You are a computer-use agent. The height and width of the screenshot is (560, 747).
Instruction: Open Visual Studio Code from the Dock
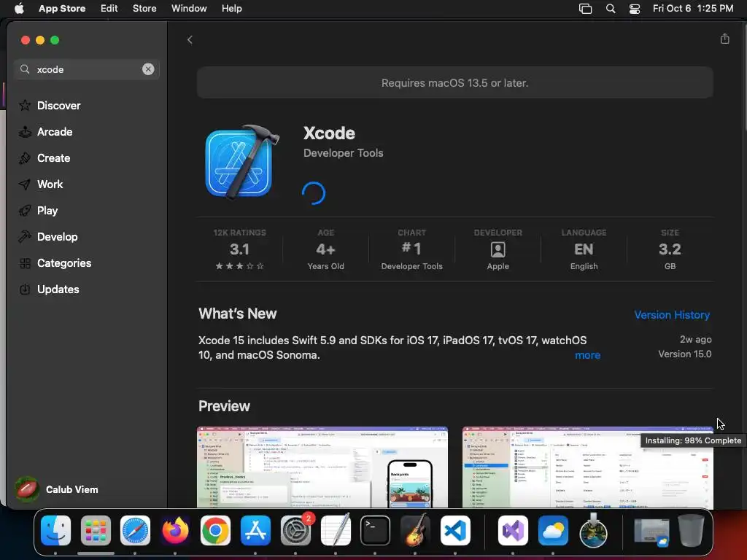click(x=455, y=531)
